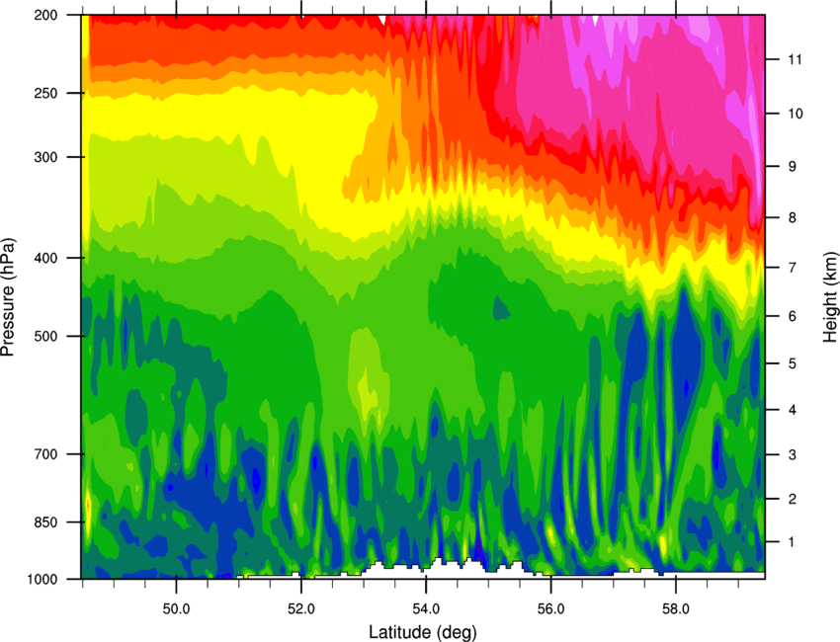Viewport: 840px width, 642px height.
Task: Click the 'Pressure (hPa)' axis title
Action: [x=8, y=296]
